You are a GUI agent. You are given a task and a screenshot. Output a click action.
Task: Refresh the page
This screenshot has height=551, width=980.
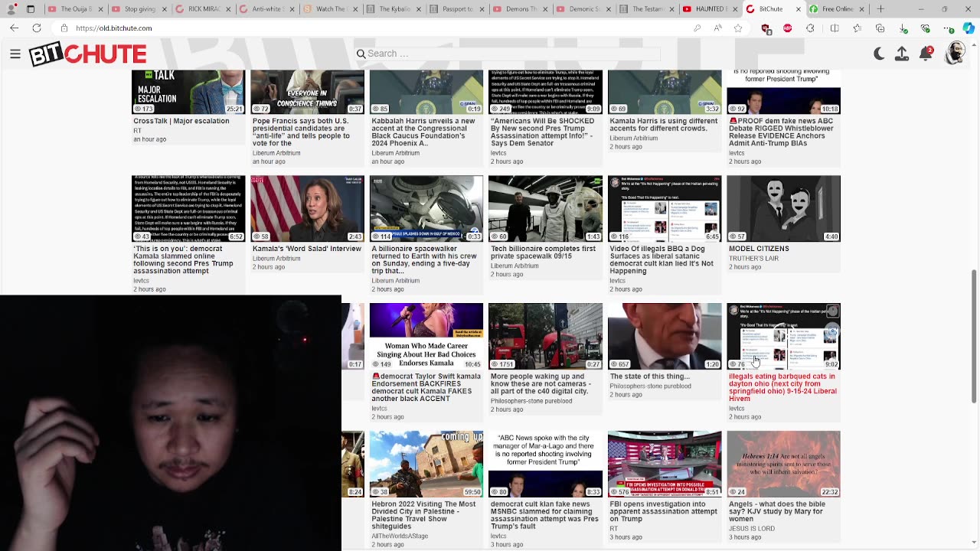click(x=37, y=28)
